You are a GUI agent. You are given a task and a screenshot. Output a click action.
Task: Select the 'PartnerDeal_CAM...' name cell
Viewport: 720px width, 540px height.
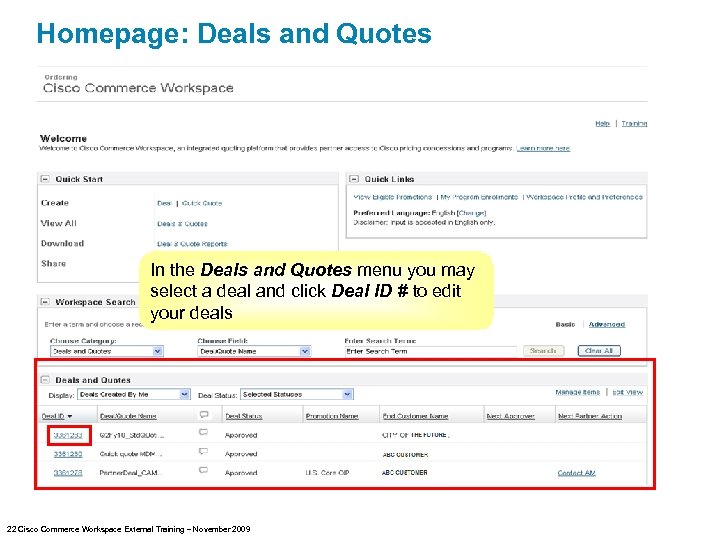point(131,473)
